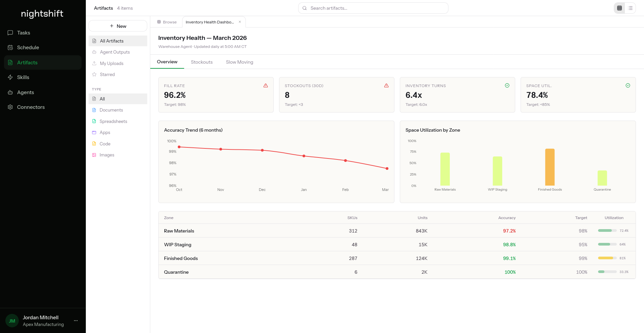Click Quarantine utilization bar 33.3%

tap(607, 272)
